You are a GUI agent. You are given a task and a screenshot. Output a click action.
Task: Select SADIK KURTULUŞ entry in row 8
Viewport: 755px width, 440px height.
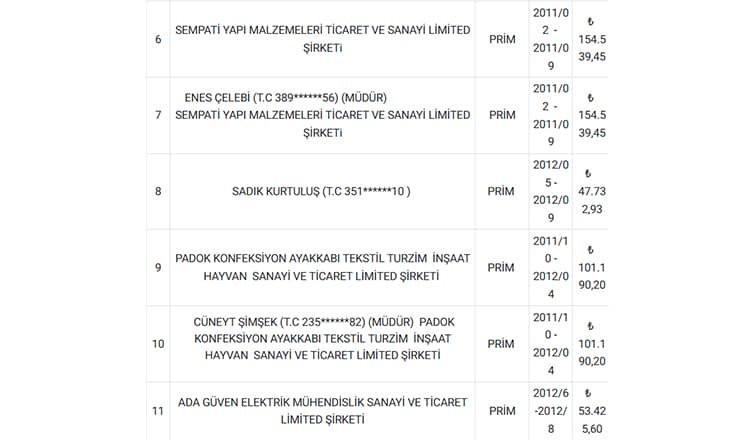(x=321, y=191)
